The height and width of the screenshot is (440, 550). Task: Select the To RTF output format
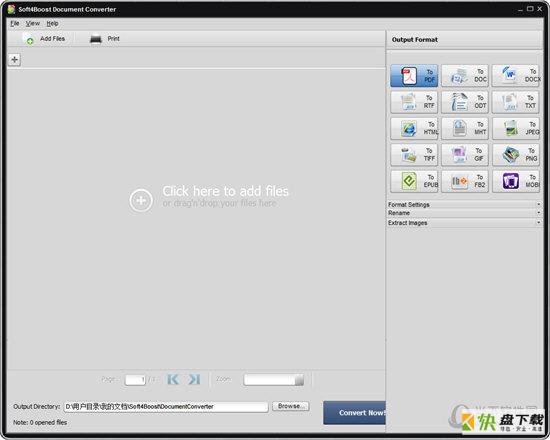click(414, 102)
